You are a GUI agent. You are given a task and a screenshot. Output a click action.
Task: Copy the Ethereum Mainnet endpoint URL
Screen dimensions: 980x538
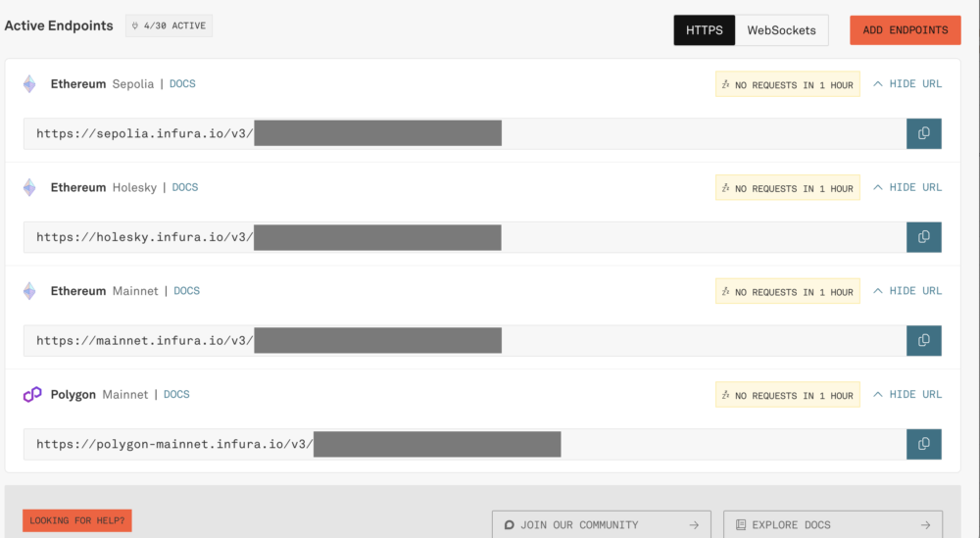924,341
